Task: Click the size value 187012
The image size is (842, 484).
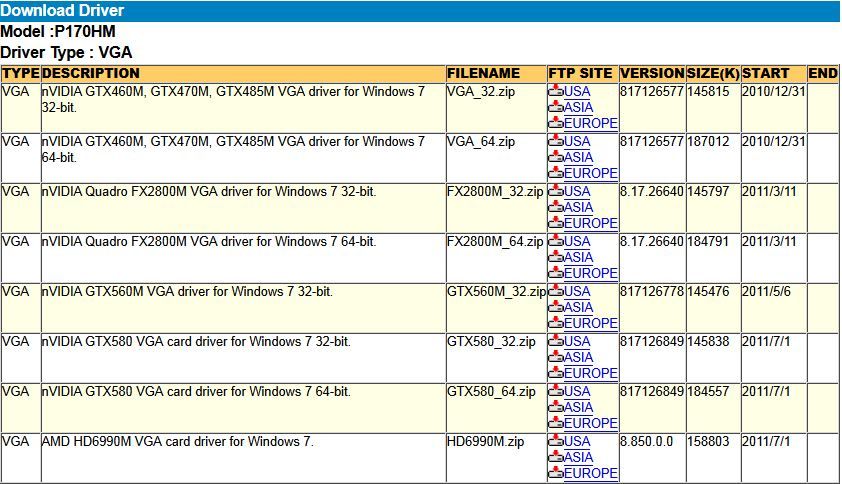Action: point(708,141)
